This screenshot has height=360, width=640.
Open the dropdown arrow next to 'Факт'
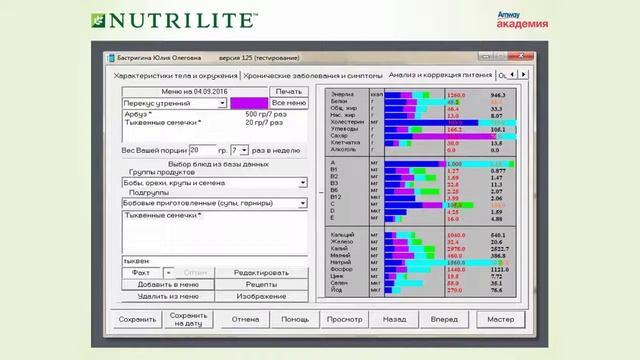tap(168, 273)
